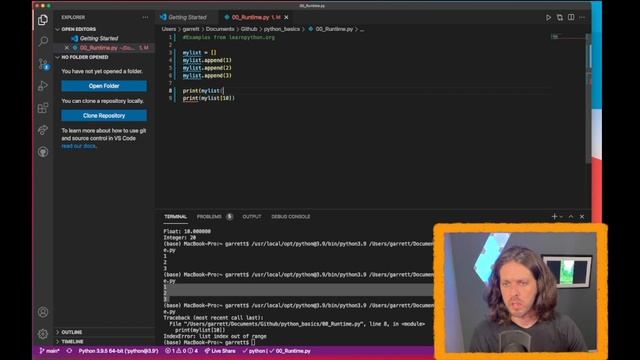Click the Explorer panel title
640x360 pixels.
point(73,17)
